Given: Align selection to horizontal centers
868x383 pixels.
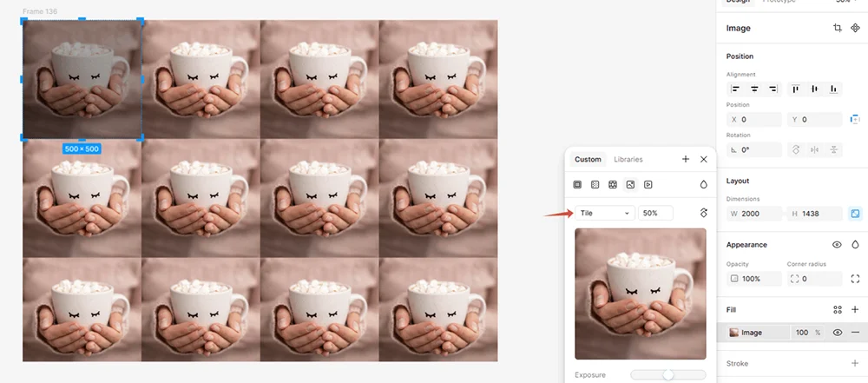Looking at the screenshot, I should (754, 89).
